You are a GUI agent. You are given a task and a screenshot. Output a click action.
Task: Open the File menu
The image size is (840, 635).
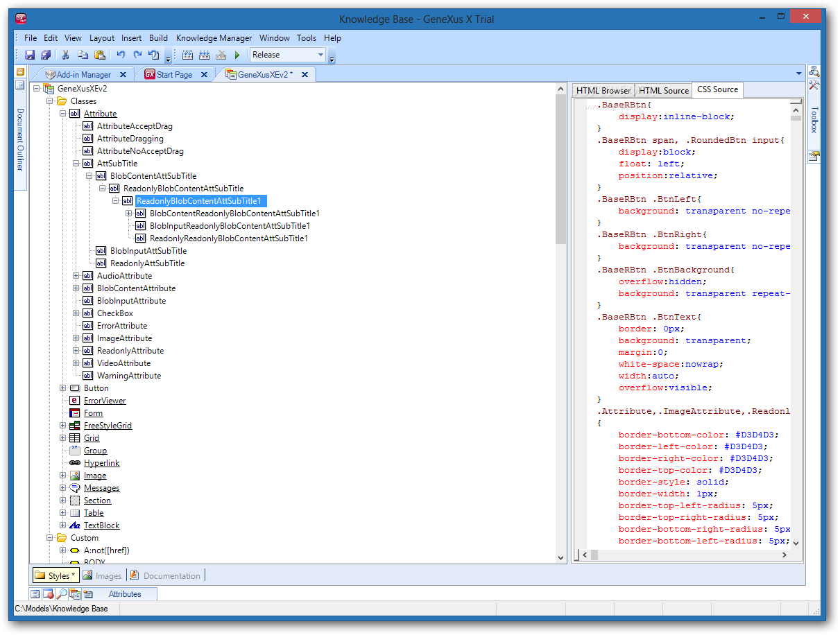point(31,38)
